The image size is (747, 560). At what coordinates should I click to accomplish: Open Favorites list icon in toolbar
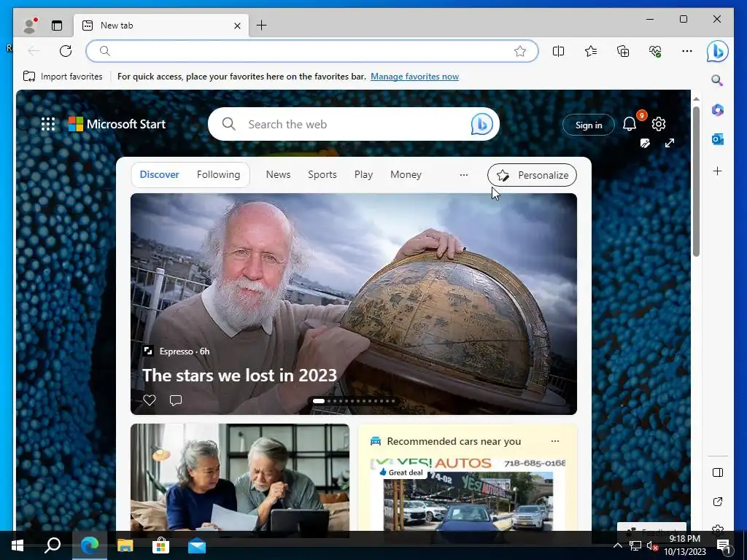(x=591, y=51)
